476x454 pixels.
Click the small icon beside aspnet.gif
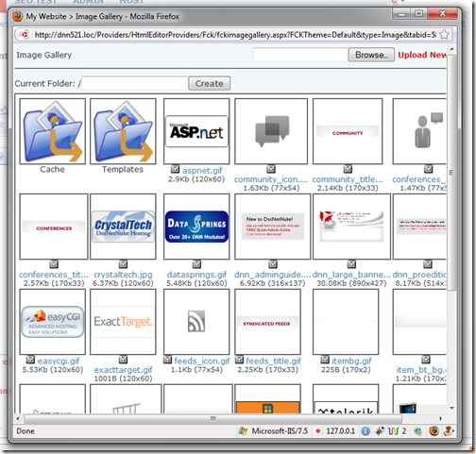pos(175,169)
